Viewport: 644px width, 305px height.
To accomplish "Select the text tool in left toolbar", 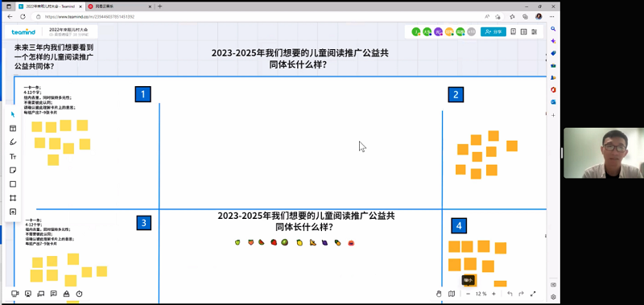I will tap(13, 156).
